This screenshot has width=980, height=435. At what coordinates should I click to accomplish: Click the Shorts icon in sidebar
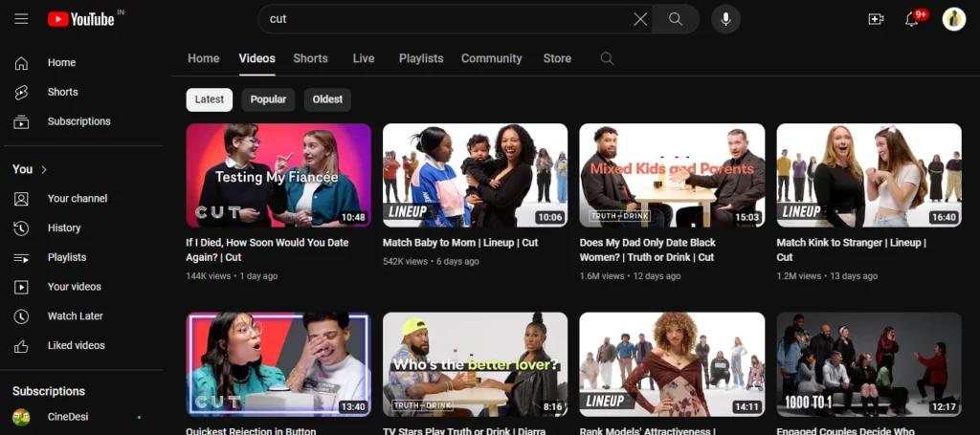pyautogui.click(x=21, y=93)
